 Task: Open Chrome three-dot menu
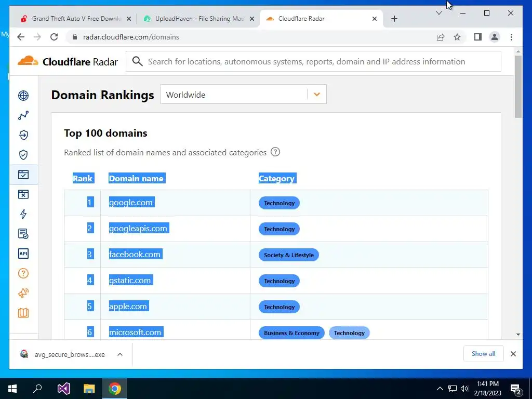tap(511, 37)
